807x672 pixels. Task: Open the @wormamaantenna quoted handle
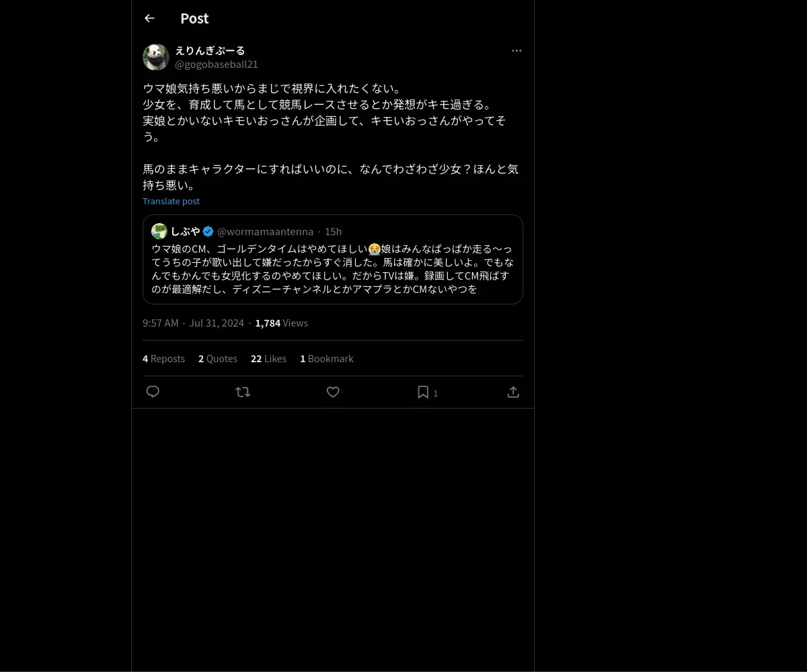click(265, 232)
